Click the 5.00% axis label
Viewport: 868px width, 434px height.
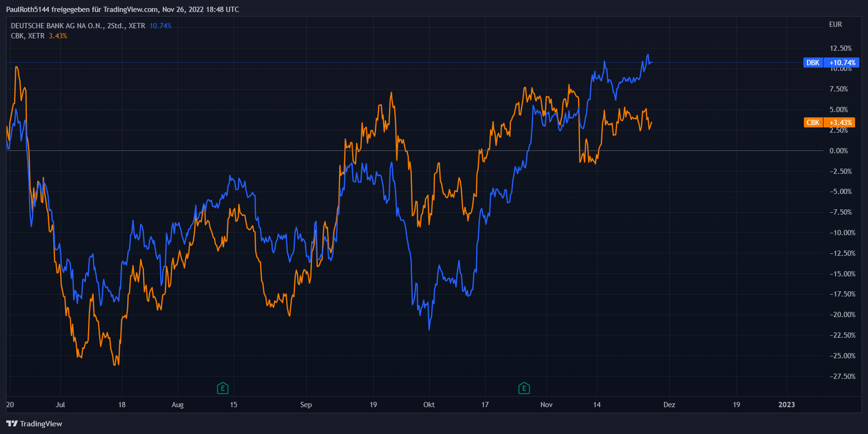(x=839, y=110)
